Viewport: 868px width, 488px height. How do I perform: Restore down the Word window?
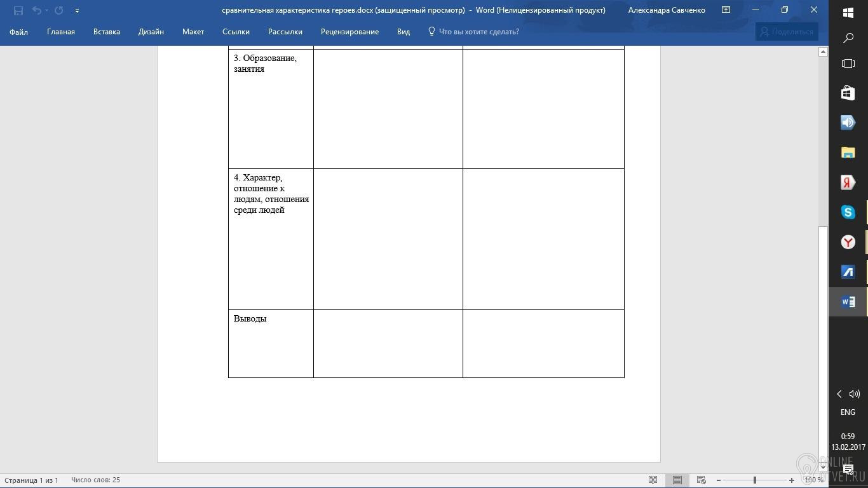coord(785,10)
